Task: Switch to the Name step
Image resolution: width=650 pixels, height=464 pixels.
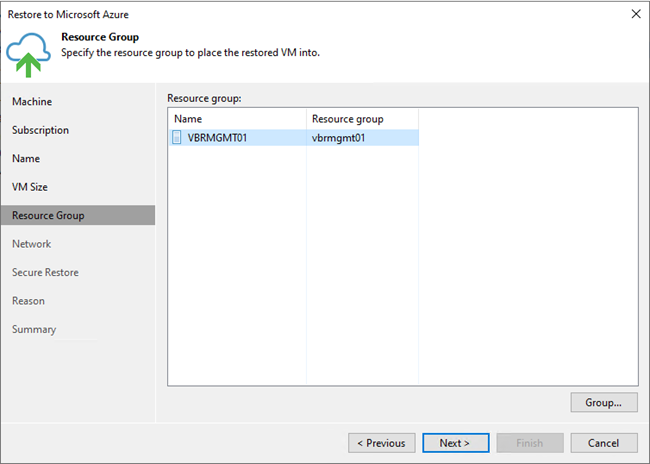Action: [26, 158]
